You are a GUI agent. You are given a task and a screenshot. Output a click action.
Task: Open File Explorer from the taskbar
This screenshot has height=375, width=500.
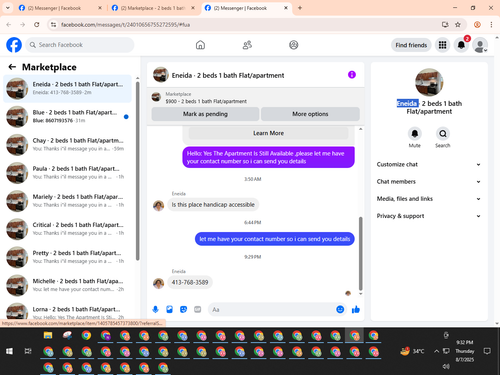click(x=48, y=335)
